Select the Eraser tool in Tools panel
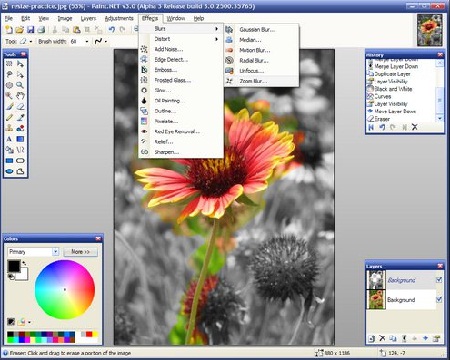Screen dimensions: 450x360 click(20, 106)
